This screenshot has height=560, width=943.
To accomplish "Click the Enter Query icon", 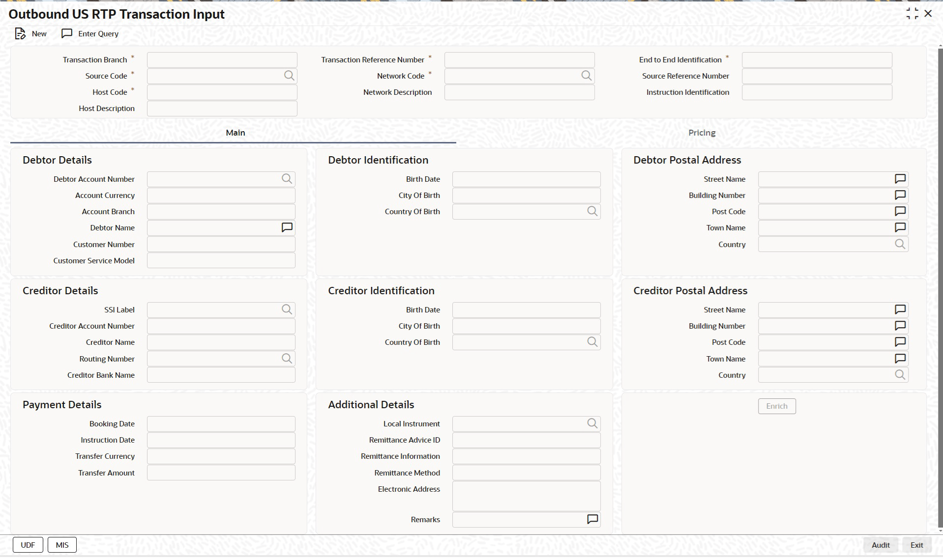I will pyautogui.click(x=67, y=33).
